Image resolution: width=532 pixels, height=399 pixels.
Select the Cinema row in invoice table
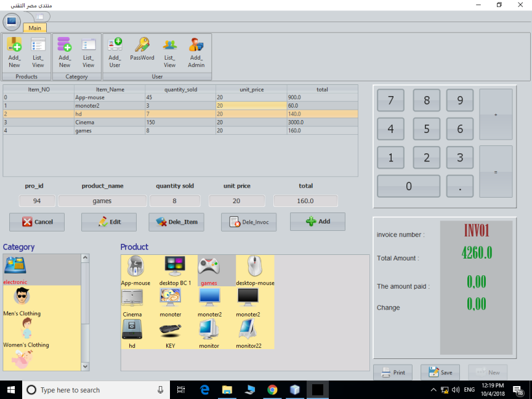(x=180, y=122)
